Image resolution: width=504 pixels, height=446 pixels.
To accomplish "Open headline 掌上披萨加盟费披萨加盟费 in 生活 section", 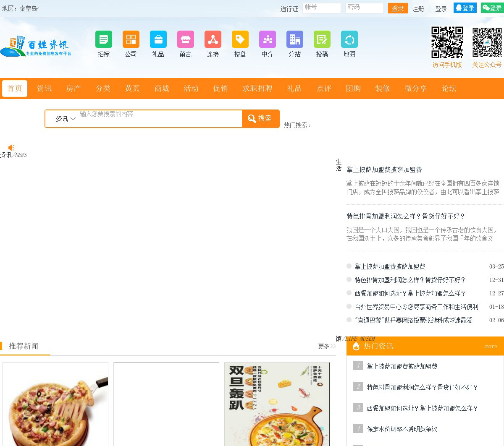I will pyautogui.click(x=384, y=170).
